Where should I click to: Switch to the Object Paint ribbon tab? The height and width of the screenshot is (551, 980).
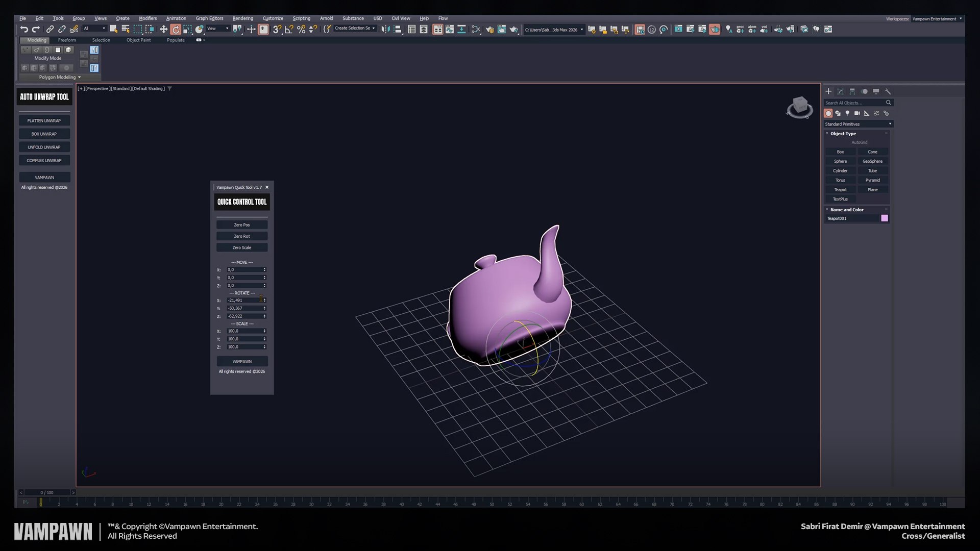tap(138, 40)
